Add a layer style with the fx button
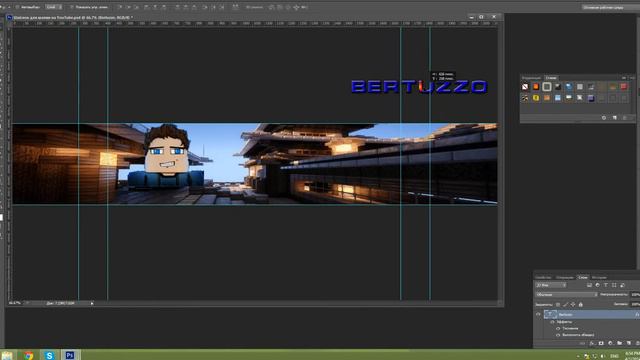 (x=591, y=343)
